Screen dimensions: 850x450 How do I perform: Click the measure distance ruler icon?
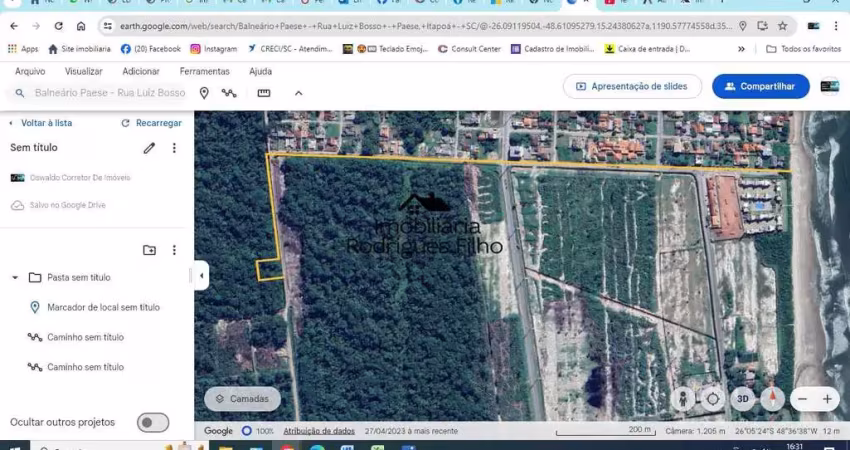264,93
